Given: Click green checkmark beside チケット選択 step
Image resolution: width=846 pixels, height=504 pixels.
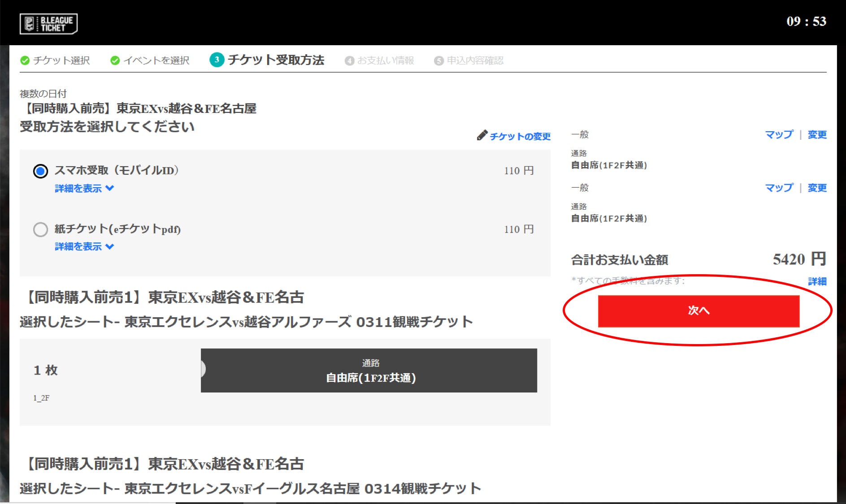Looking at the screenshot, I should [x=25, y=60].
